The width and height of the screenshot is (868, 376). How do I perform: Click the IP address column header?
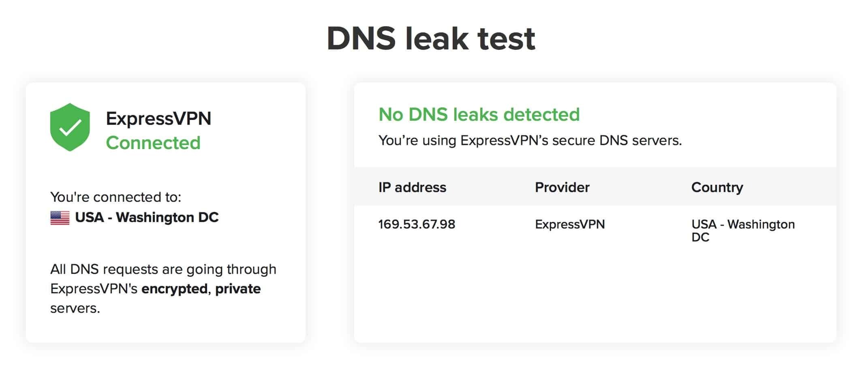click(412, 187)
